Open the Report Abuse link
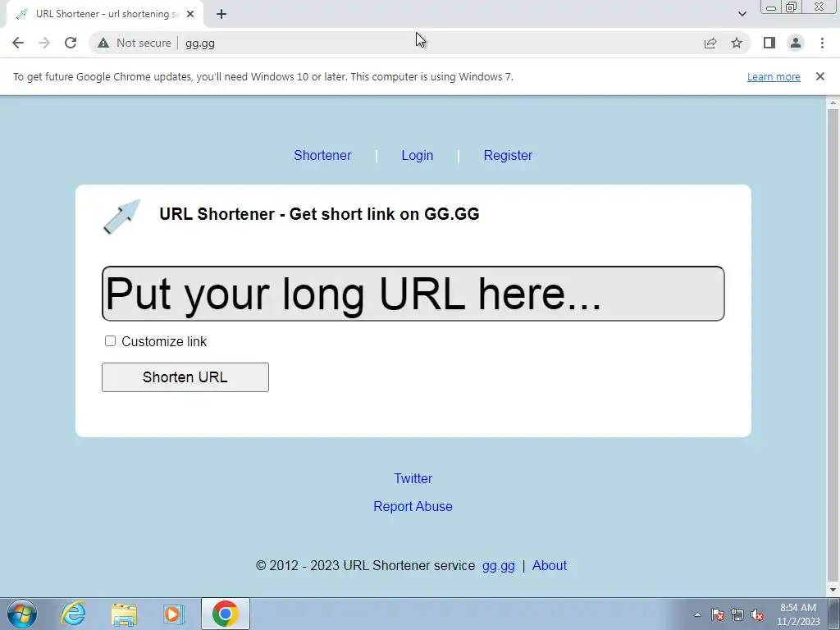Viewport: 840px width, 630px height. (x=413, y=506)
